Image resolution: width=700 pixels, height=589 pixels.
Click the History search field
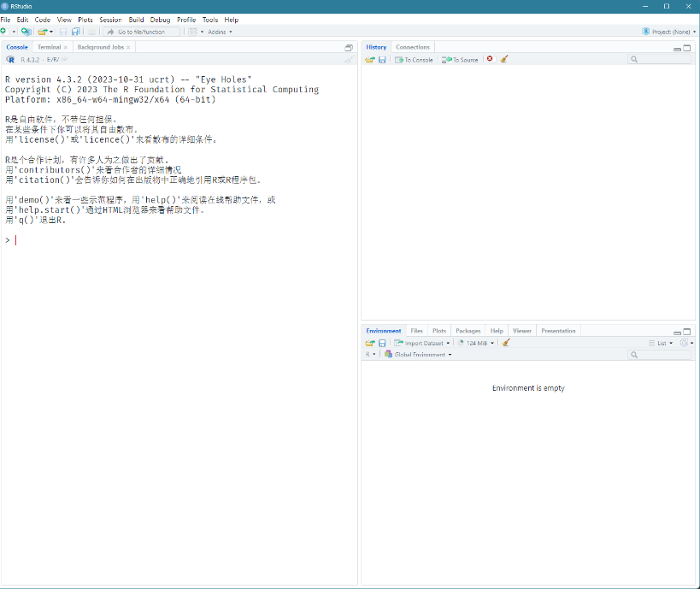[x=659, y=59]
